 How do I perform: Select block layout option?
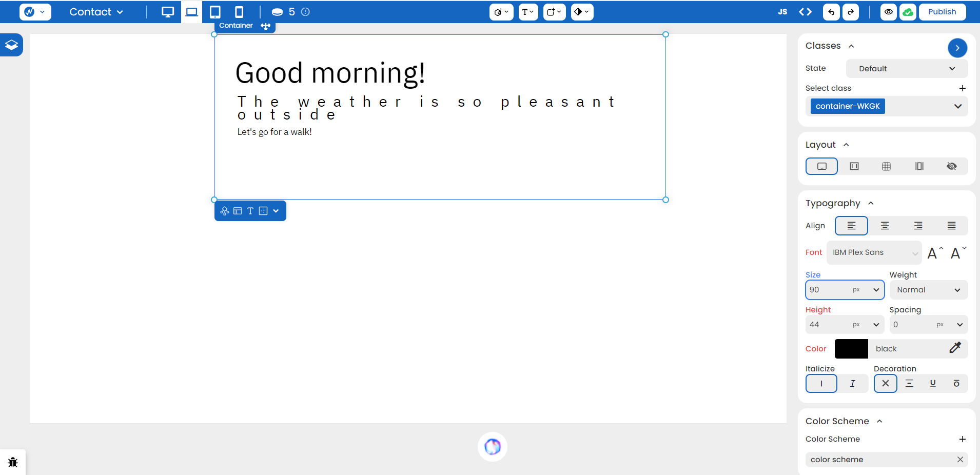tap(822, 166)
